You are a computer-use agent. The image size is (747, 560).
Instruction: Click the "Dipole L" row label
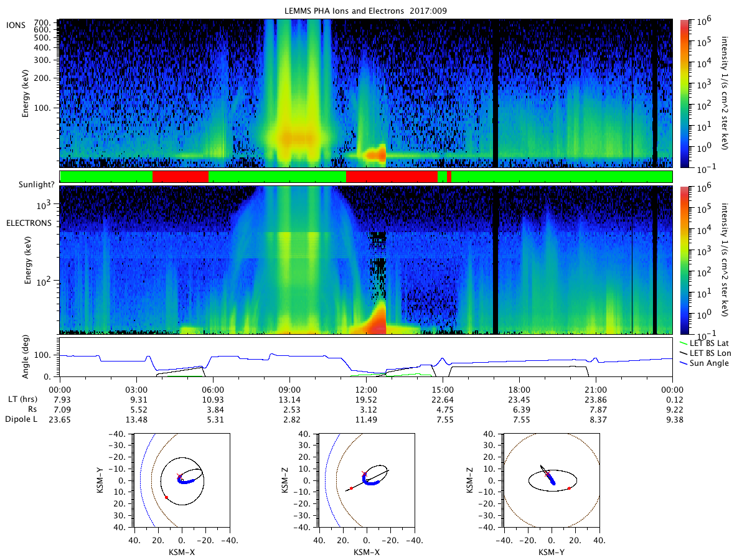click(x=22, y=420)
